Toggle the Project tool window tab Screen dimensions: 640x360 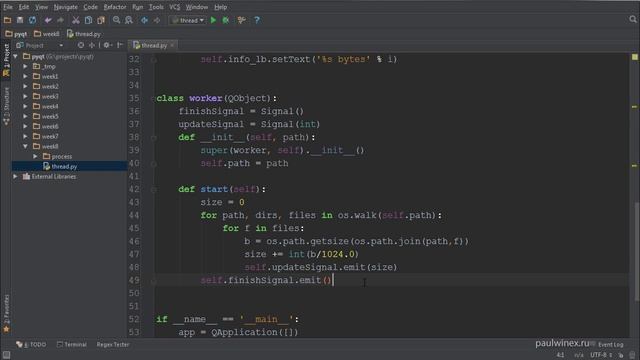tap(6, 60)
